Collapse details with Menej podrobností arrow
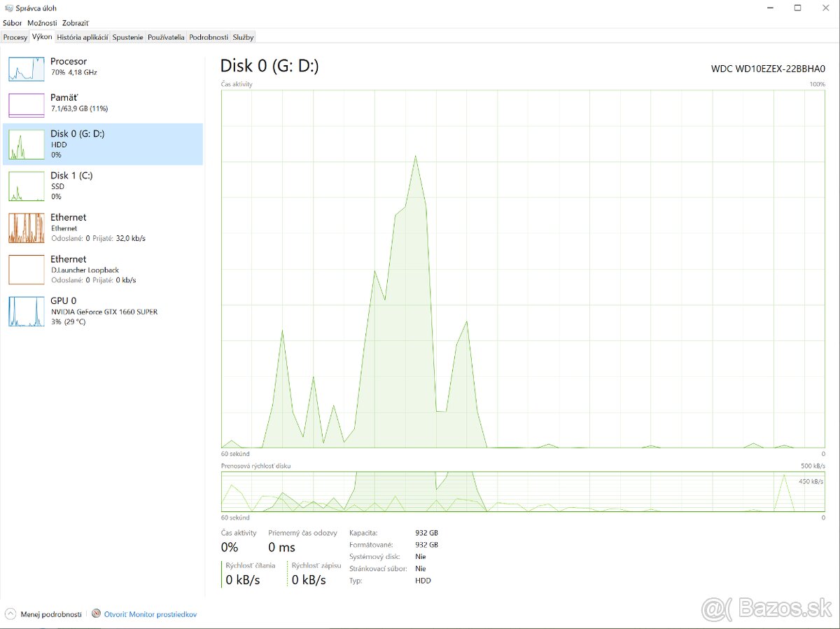 (x=10, y=614)
